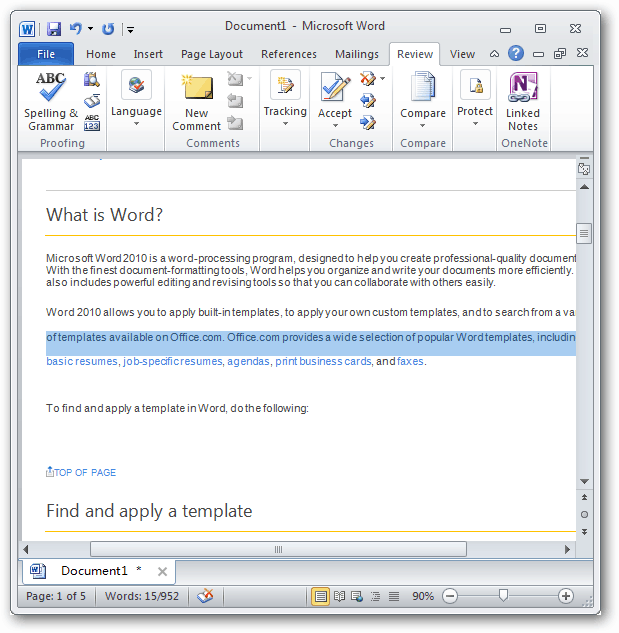Click proofing errors icon in status bar
The image size is (619, 633).
[206, 596]
